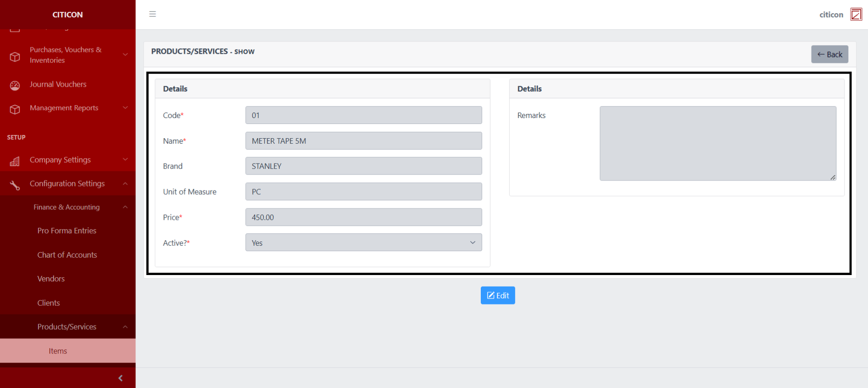
Task: Collapse the sidebar with the left arrow
Action: pyautogui.click(x=121, y=378)
